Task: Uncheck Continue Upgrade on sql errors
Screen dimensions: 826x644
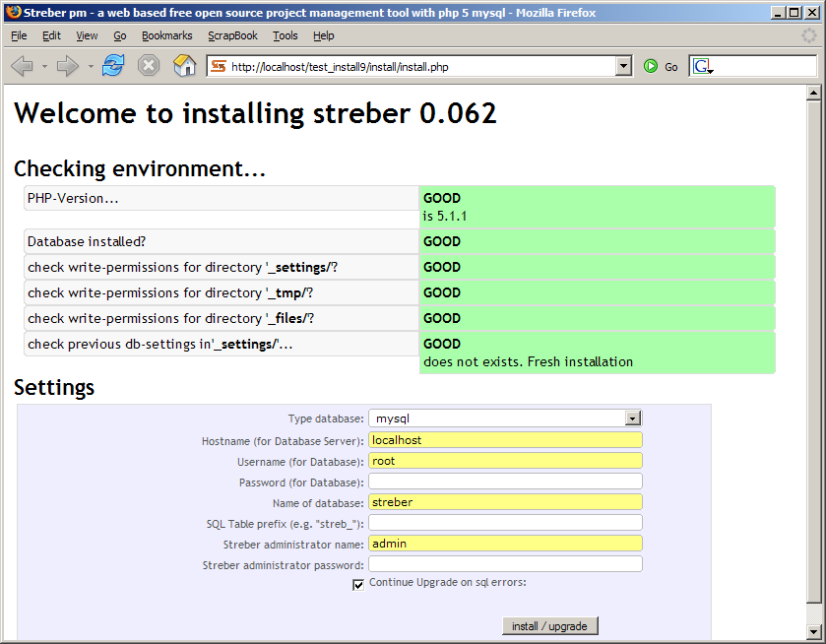Action: pyautogui.click(x=358, y=585)
